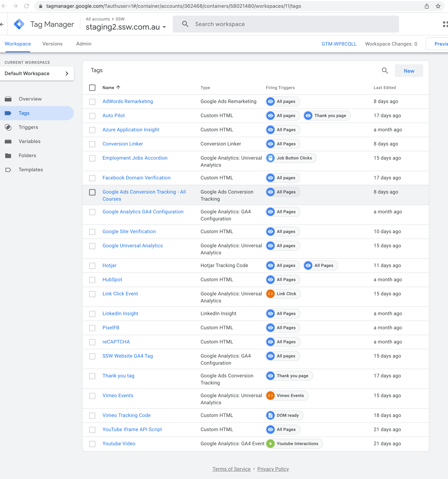Click the New tag button
Screen dimensions: 448x479
click(x=409, y=71)
